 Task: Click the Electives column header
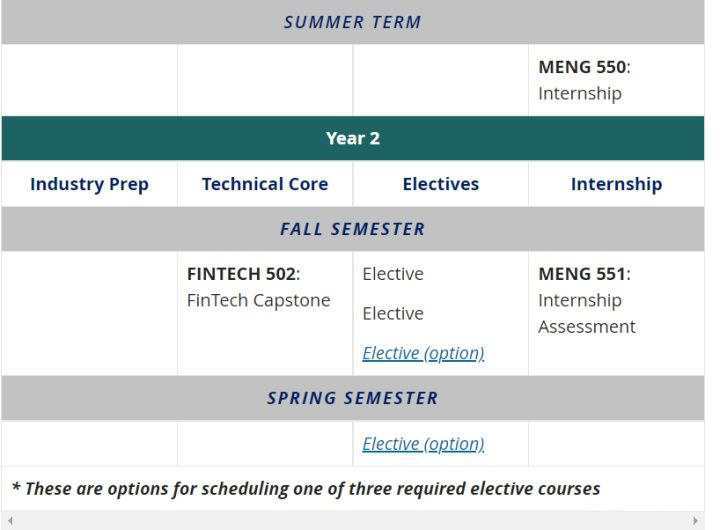tap(440, 184)
